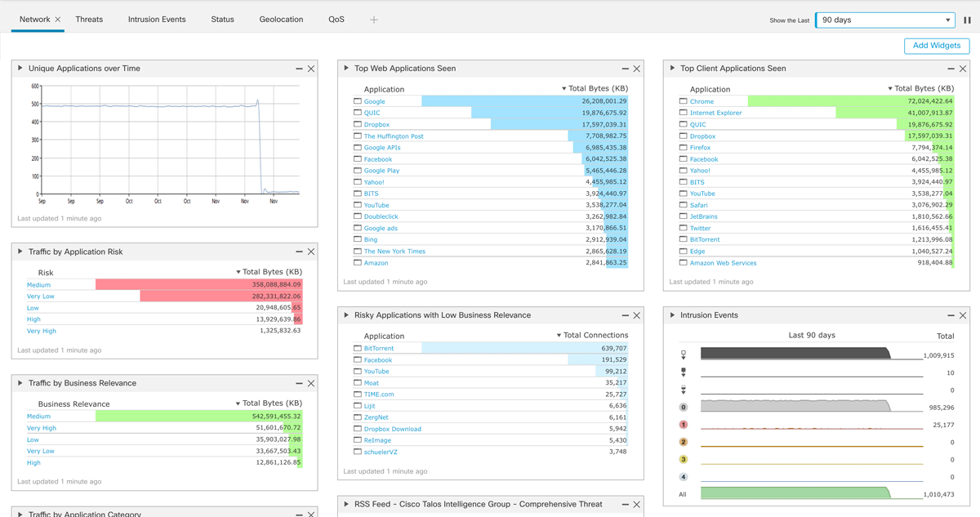Collapse Traffic by Business Relevance with its triangle
980x517 pixels.
pyautogui.click(x=20, y=383)
